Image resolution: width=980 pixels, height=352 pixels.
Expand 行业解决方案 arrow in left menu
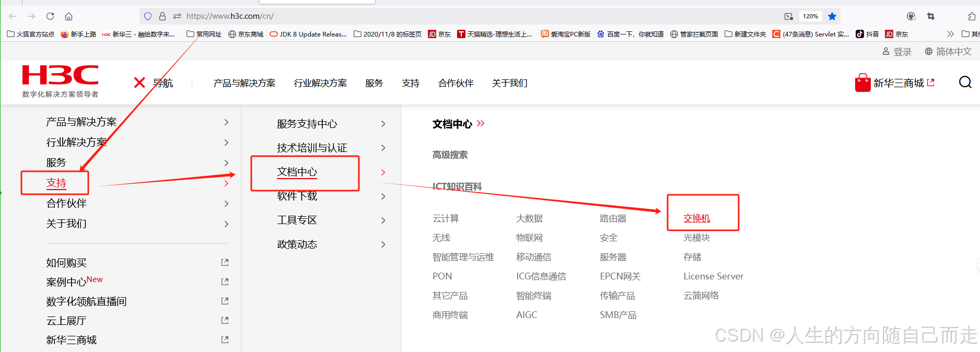pos(226,143)
